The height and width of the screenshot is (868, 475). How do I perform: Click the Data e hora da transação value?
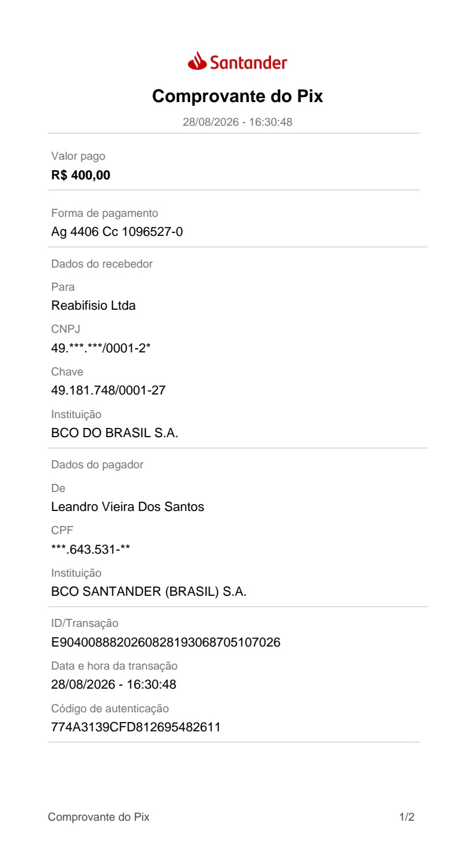point(114,685)
